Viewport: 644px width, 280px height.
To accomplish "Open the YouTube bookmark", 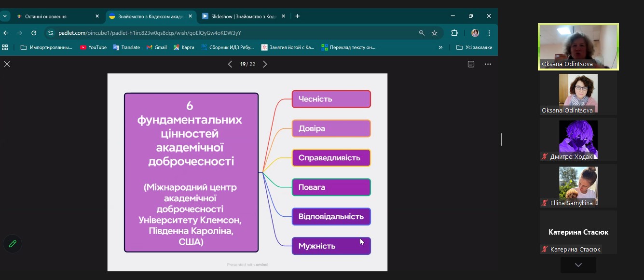I will (93, 47).
